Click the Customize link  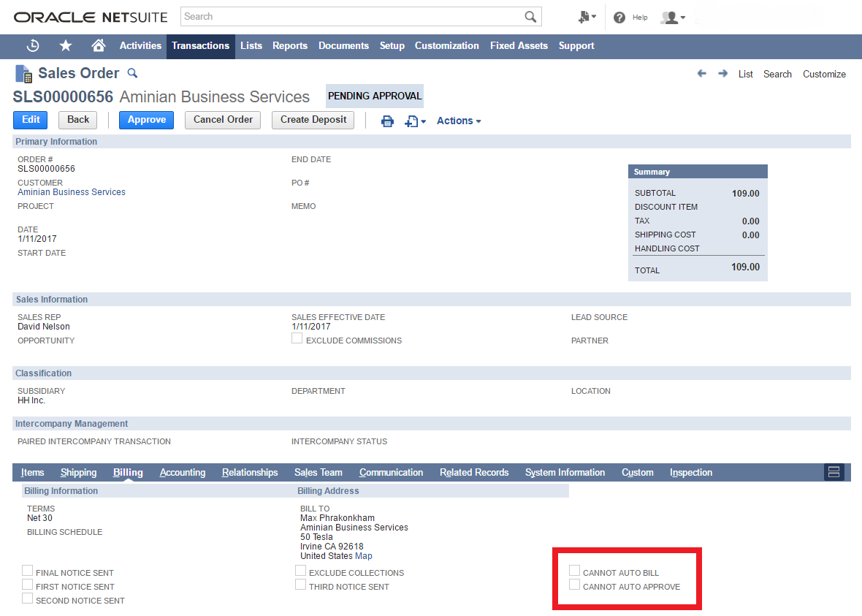pyautogui.click(x=824, y=75)
